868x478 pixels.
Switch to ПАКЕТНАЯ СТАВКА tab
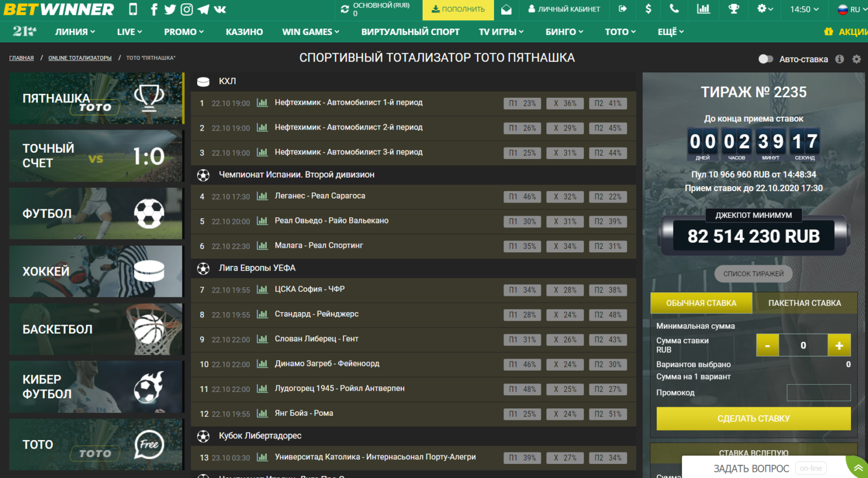(x=805, y=303)
